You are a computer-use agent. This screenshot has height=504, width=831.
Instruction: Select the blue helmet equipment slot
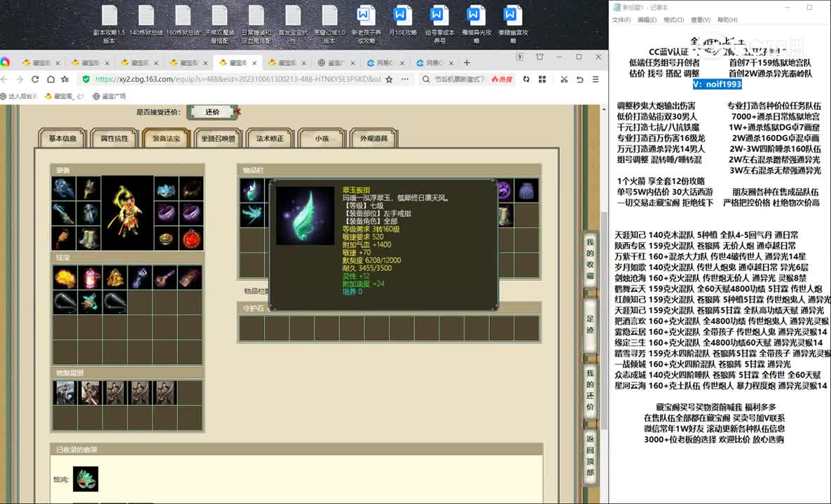tap(64, 188)
